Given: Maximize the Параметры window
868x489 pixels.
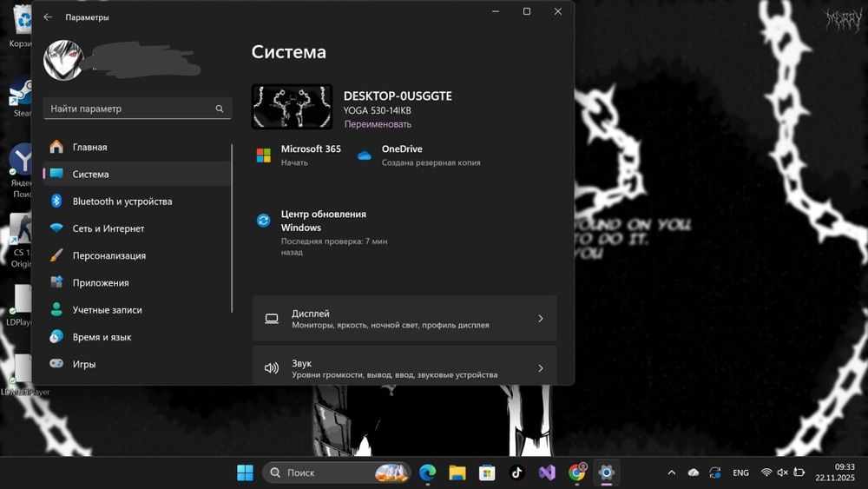Looking at the screenshot, I should [x=527, y=11].
